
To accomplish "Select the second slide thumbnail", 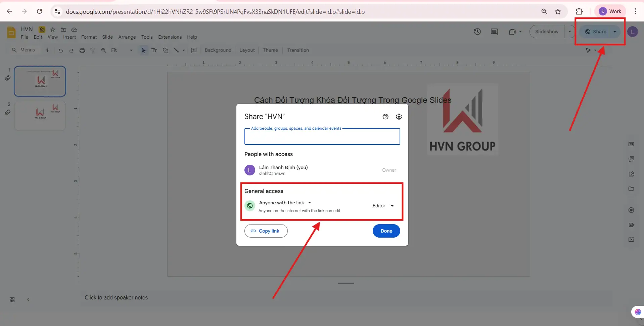I will (x=40, y=115).
